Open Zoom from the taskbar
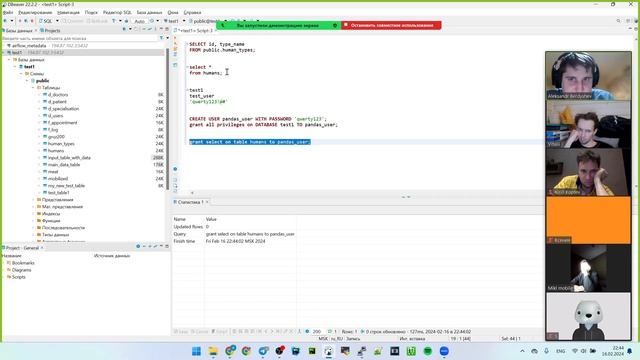The height and width of the screenshot is (360, 640). (x=444, y=351)
